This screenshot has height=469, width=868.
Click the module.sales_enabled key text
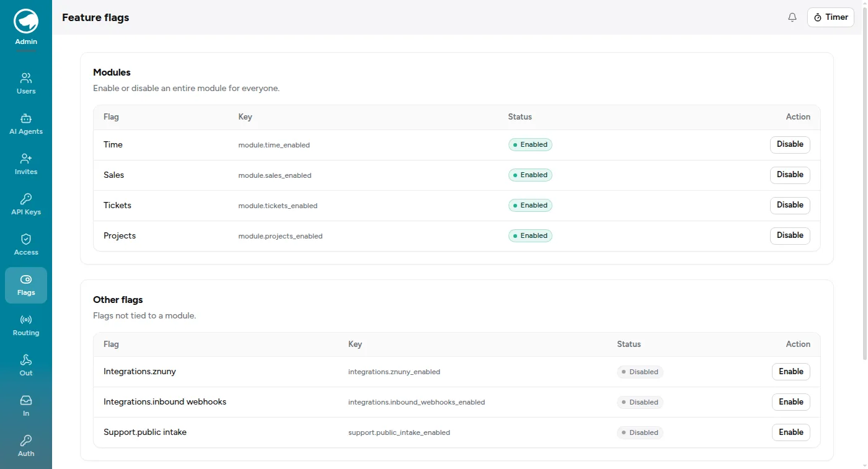pos(275,175)
